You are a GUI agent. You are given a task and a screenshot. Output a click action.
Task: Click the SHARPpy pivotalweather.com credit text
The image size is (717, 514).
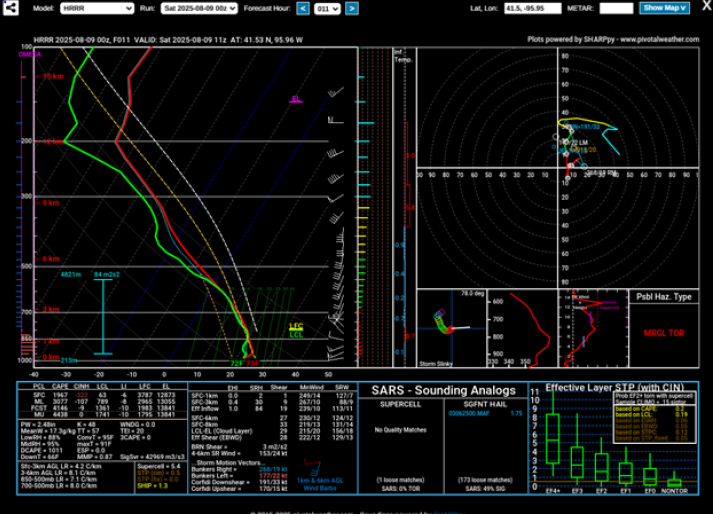click(613, 39)
